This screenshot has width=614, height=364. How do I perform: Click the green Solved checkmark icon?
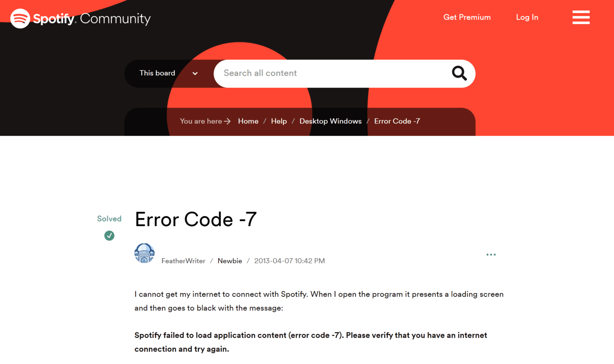pyautogui.click(x=109, y=236)
